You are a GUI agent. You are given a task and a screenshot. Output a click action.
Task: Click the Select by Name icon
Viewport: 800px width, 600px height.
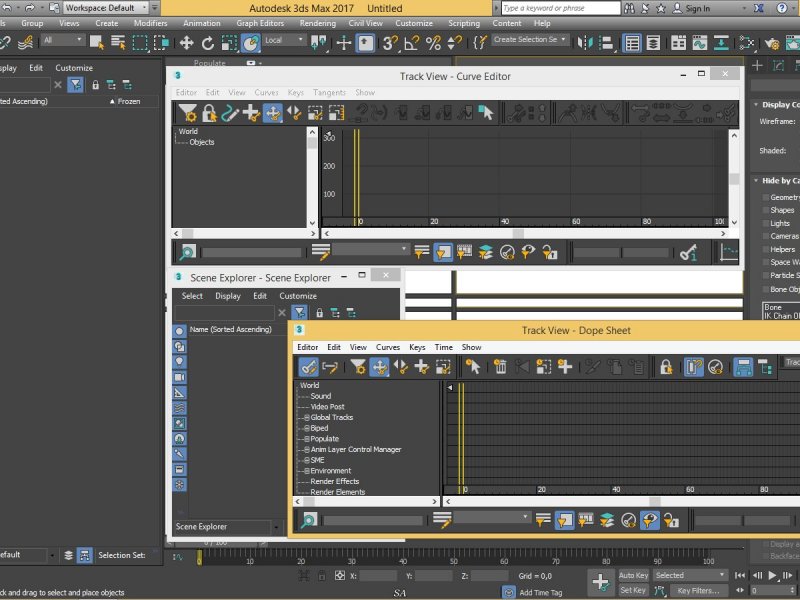118,43
